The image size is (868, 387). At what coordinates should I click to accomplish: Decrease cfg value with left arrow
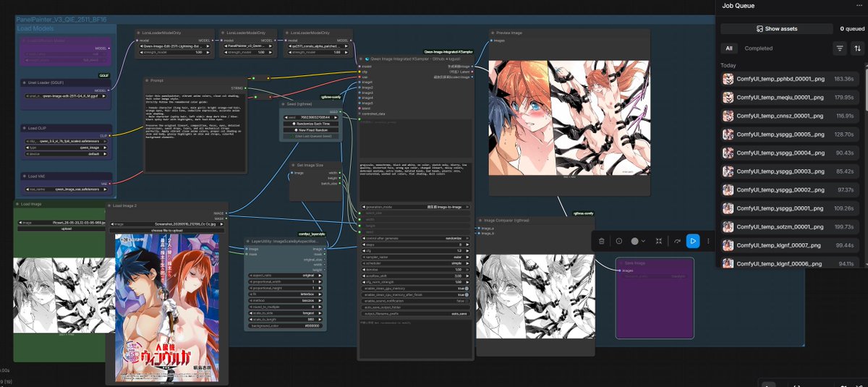tap(362, 250)
